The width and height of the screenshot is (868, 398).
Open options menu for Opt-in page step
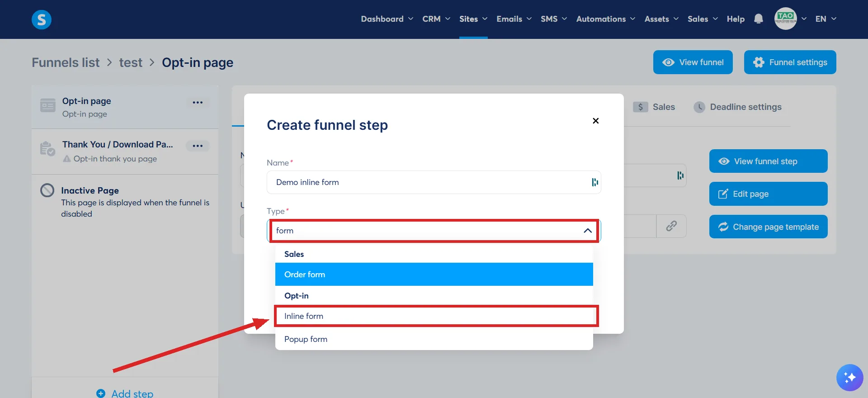pyautogui.click(x=198, y=102)
